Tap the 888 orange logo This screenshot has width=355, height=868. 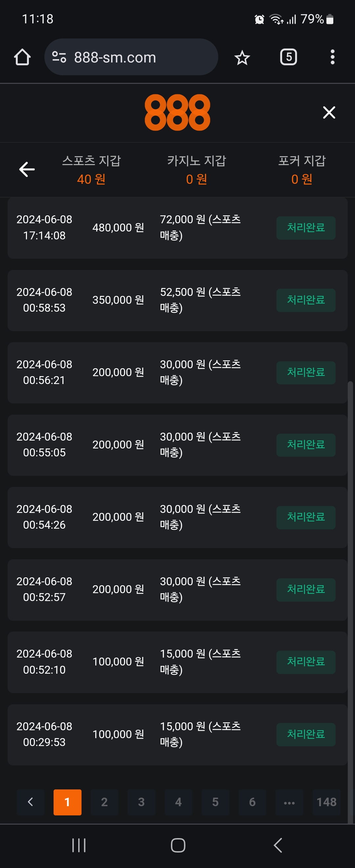point(177,112)
